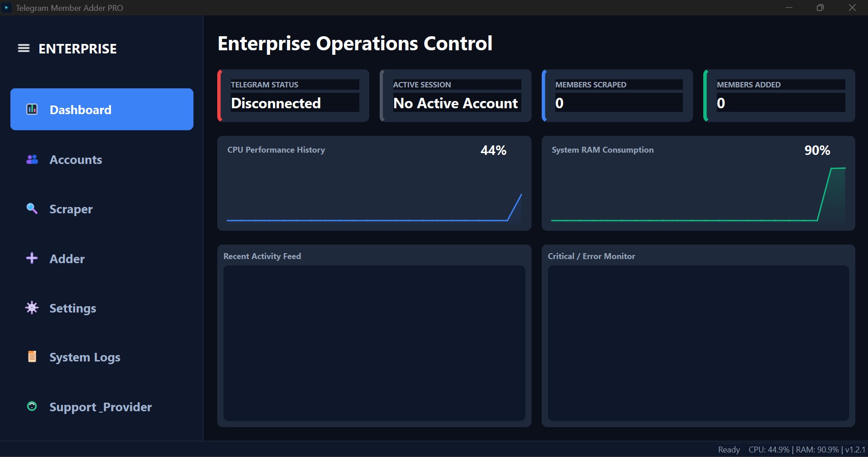This screenshot has width=868, height=457.
Task: Click the MEMBERS ADDED label
Action: pos(749,85)
